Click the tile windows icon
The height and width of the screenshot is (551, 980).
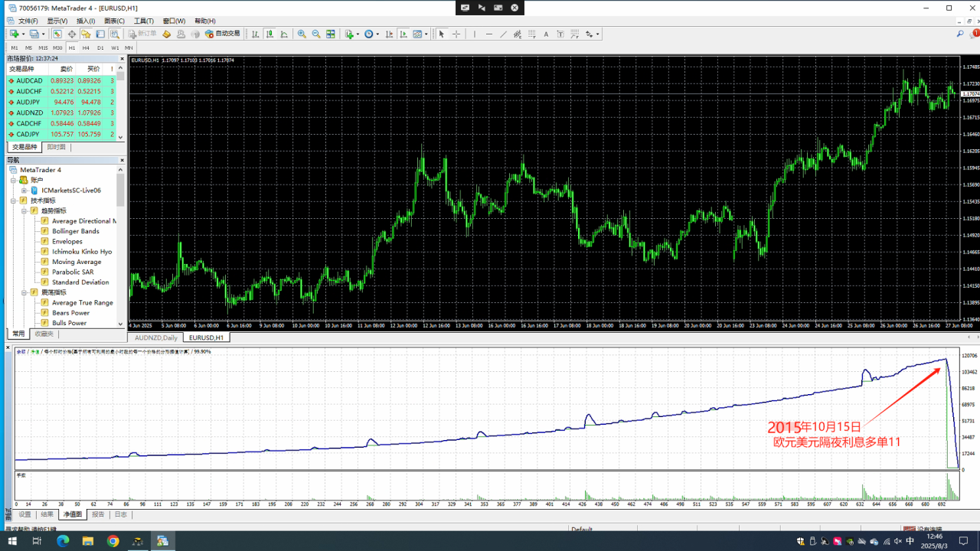pyautogui.click(x=331, y=34)
